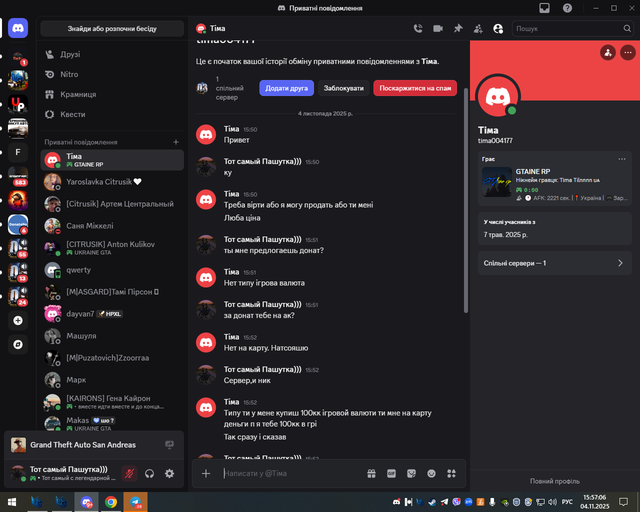Viewport: 640px width, 512px height.
Task: Open Крамниця shop page
Action: tap(112, 94)
